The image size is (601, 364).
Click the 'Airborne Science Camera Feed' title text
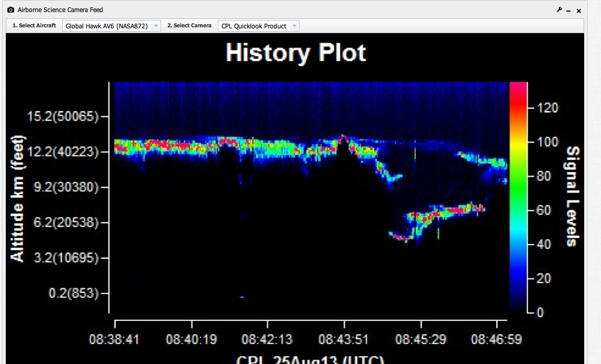[x=61, y=10]
